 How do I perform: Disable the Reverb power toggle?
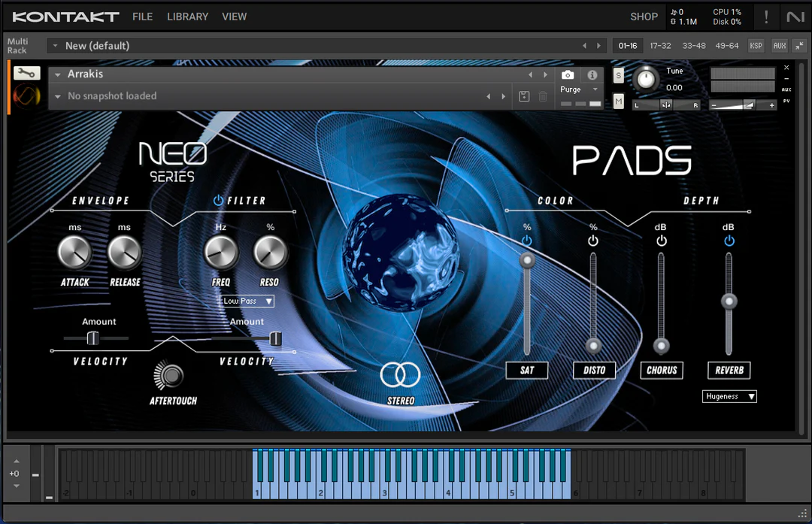[729, 241]
